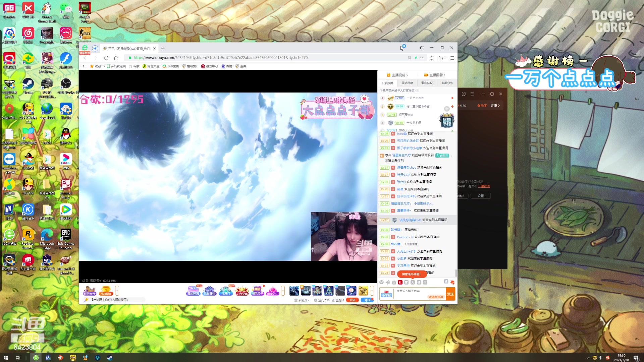This screenshot has width=644, height=362.
Task: Click the 互动预言 prediction icon
Action: tap(106, 291)
